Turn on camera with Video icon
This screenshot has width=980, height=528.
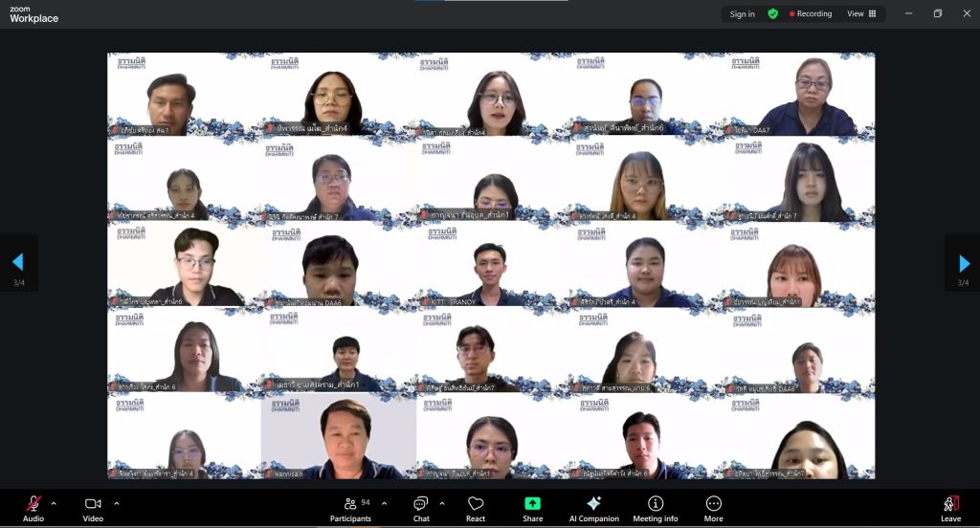coord(93,504)
